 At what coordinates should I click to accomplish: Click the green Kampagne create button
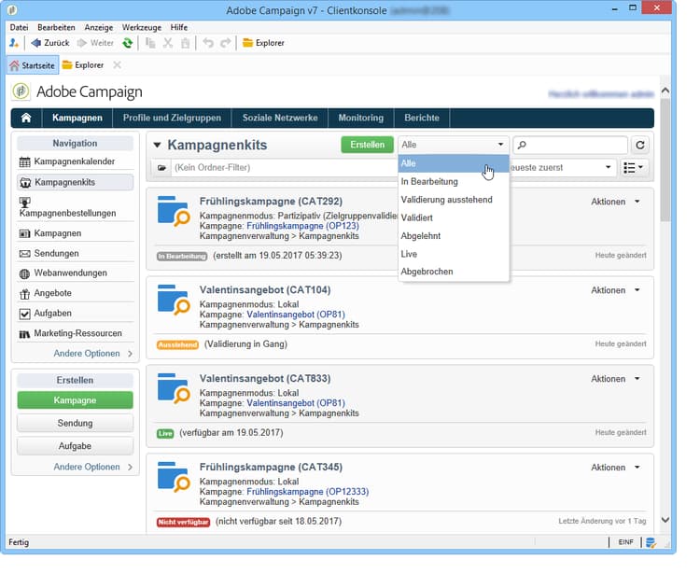point(75,400)
